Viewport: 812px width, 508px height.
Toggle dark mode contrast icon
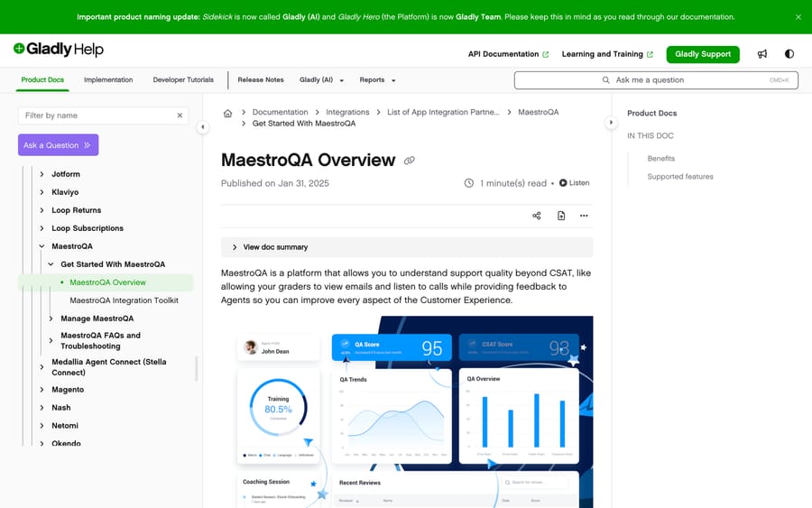point(789,54)
